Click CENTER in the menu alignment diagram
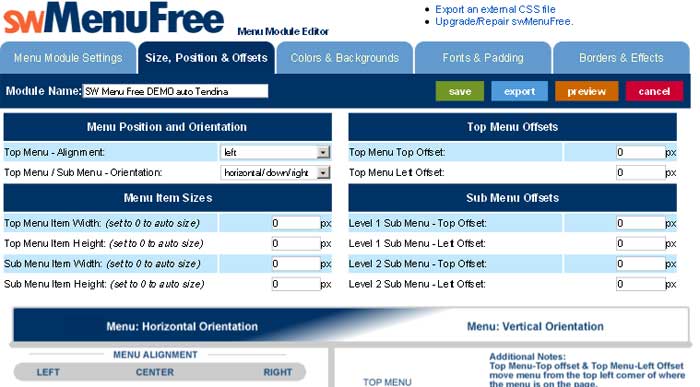700x387 pixels. click(x=154, y=372)
